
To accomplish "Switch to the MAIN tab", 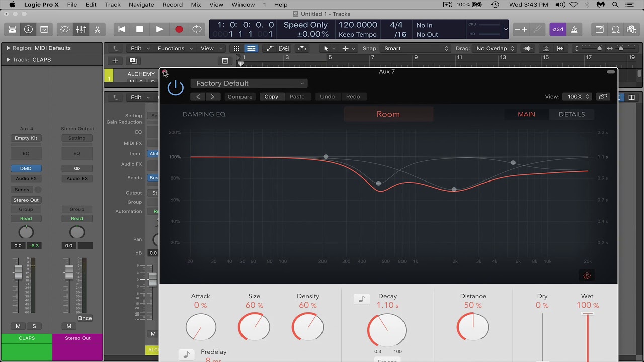I will [x=526, y=114].
